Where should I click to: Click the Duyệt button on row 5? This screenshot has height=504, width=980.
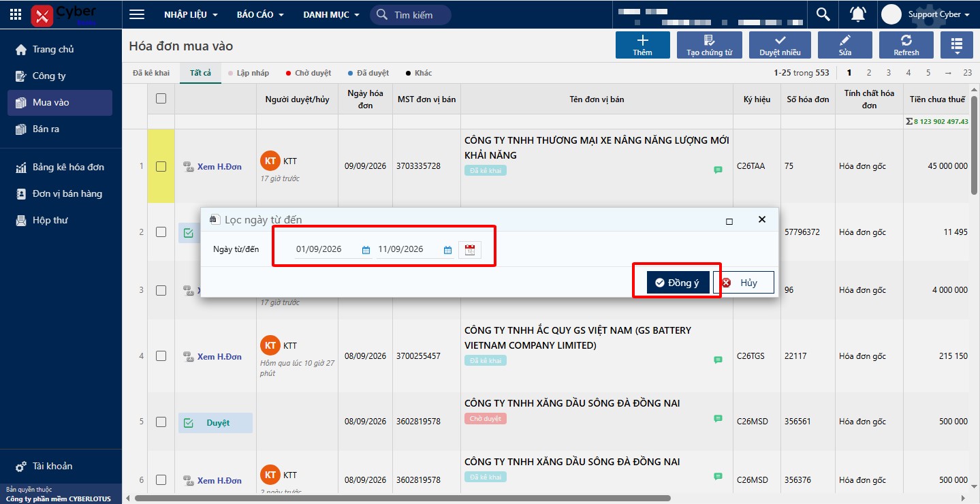(x=215, y=423)
